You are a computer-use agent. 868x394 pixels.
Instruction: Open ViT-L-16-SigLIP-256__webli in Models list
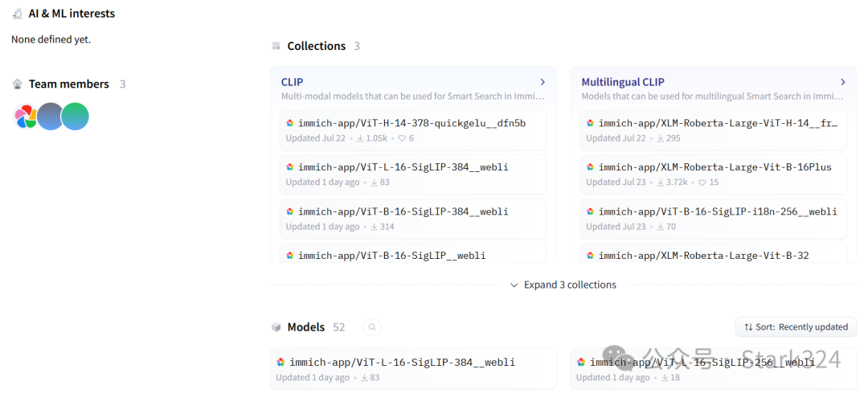pos(714,369)
